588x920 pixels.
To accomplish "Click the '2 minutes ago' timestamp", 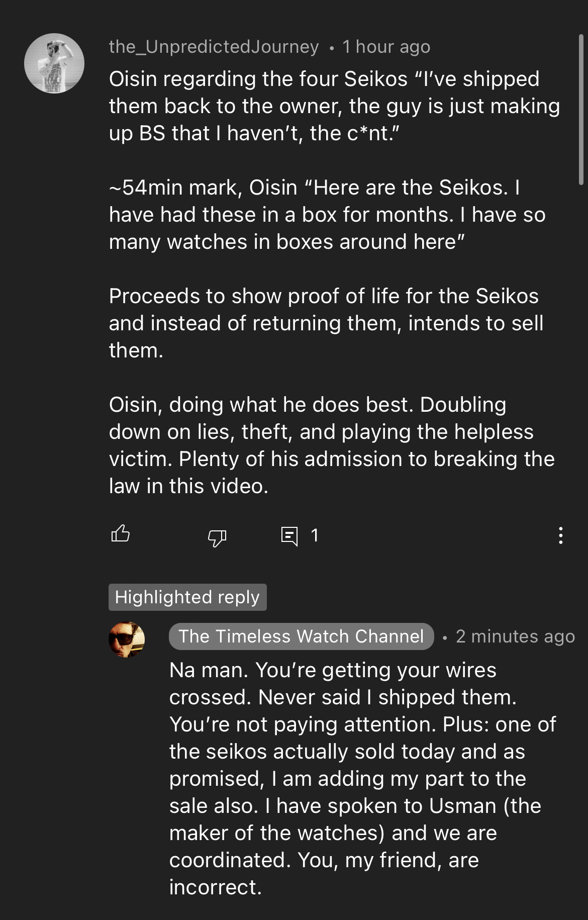I will click(x=515, y=636).
